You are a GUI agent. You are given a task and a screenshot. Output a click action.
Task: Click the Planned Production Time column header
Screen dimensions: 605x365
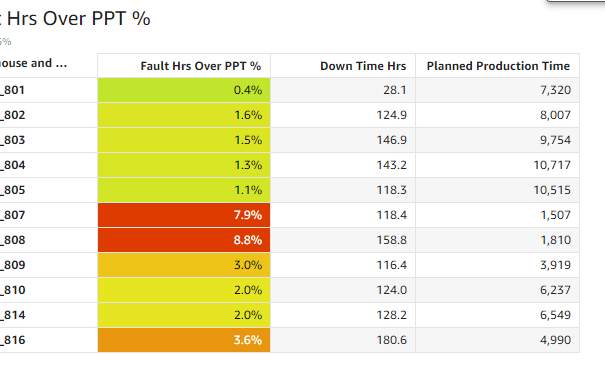[497, 66]
